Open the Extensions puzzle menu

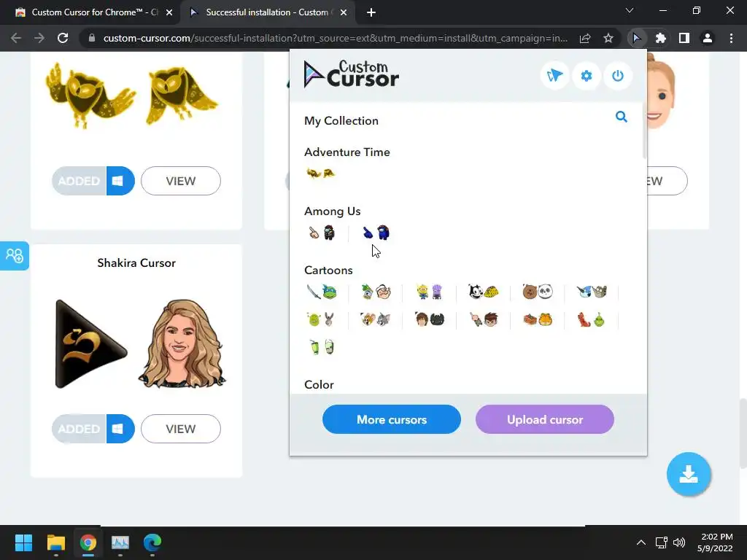tap(660, 38)
